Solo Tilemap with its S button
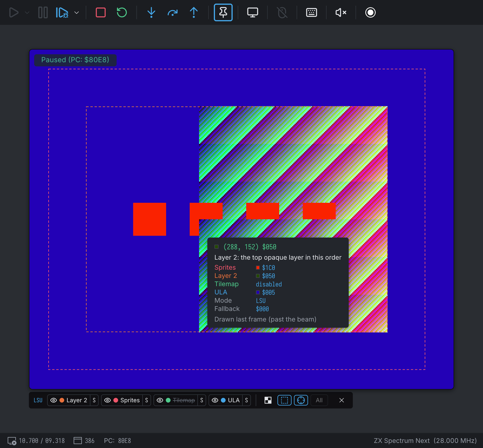Screen dimensions: 483x448 [x=202, y=400]
